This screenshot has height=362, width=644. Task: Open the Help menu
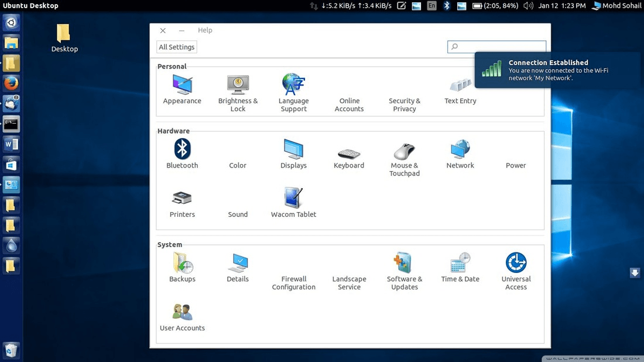pyautogui.click(x=205, y=30)
